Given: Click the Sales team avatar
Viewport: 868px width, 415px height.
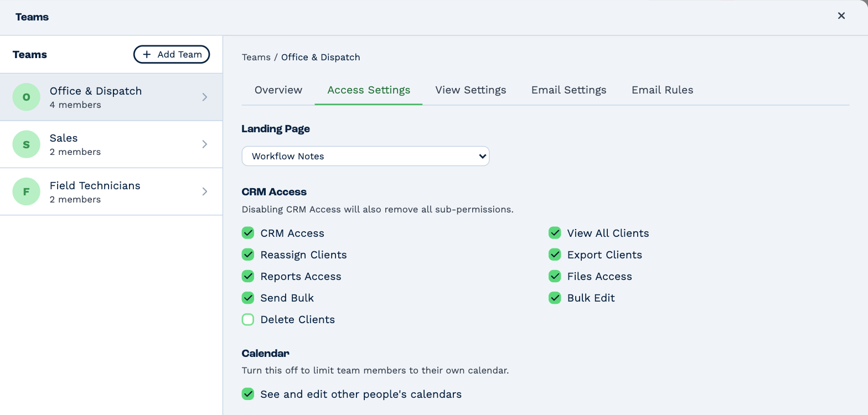Looking at the screenshot, I should pyautogui.click(x=27, y=144).
